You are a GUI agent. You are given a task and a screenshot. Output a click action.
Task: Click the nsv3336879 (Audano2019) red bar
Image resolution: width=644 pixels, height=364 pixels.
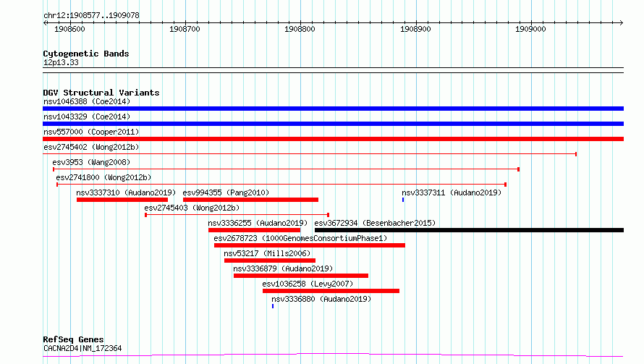click(x=300, y=276)
